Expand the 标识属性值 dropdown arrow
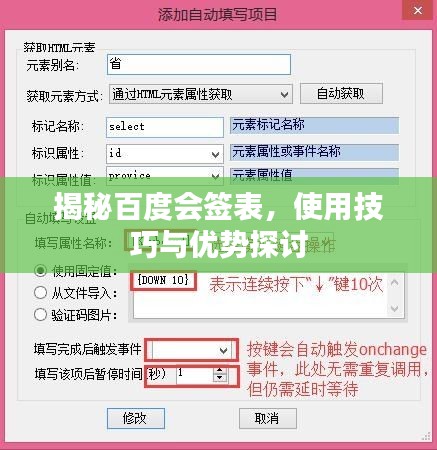Screen dimensions: 437x450 (x=215, y=176)
